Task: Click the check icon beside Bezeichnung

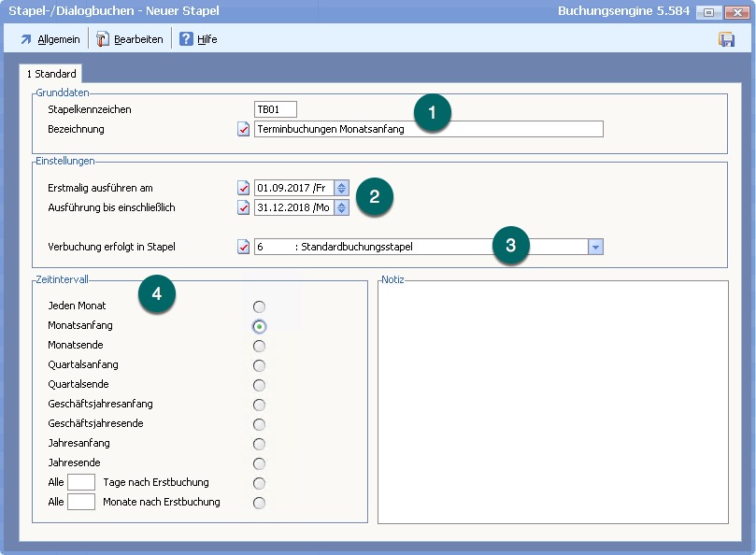Action: point(244,130)
